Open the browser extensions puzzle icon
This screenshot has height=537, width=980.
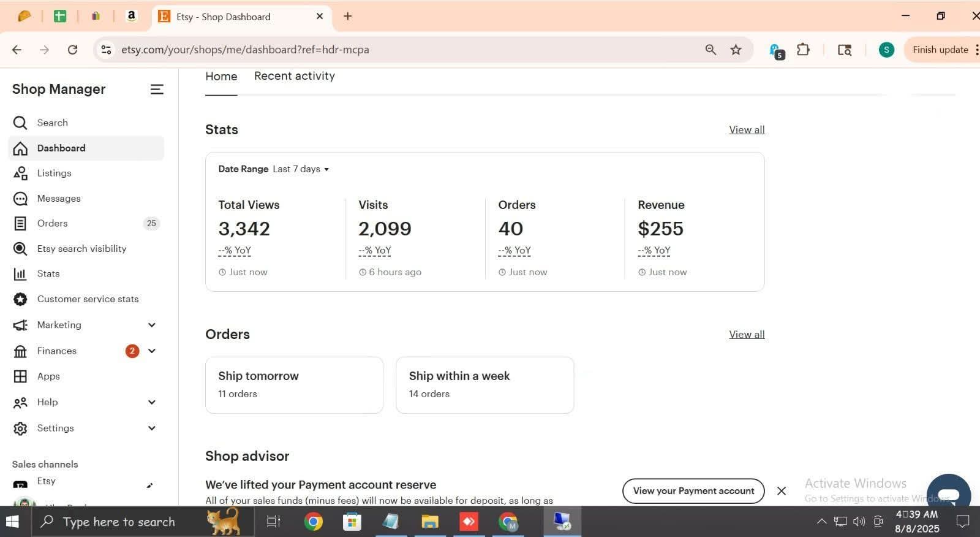point(803,50)
